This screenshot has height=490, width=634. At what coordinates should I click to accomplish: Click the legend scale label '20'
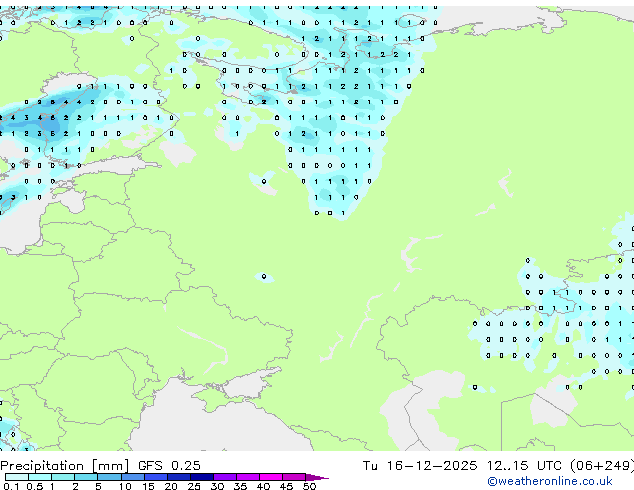(171, 486)
